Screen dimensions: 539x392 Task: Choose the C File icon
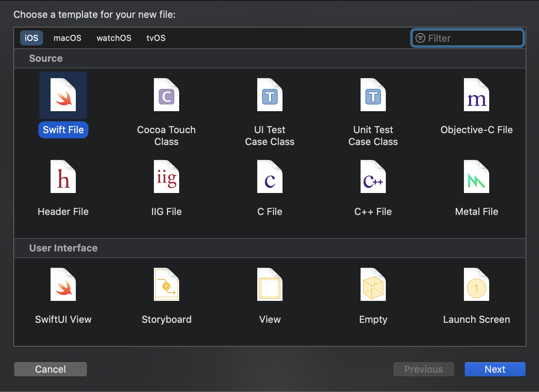[270, 177]
